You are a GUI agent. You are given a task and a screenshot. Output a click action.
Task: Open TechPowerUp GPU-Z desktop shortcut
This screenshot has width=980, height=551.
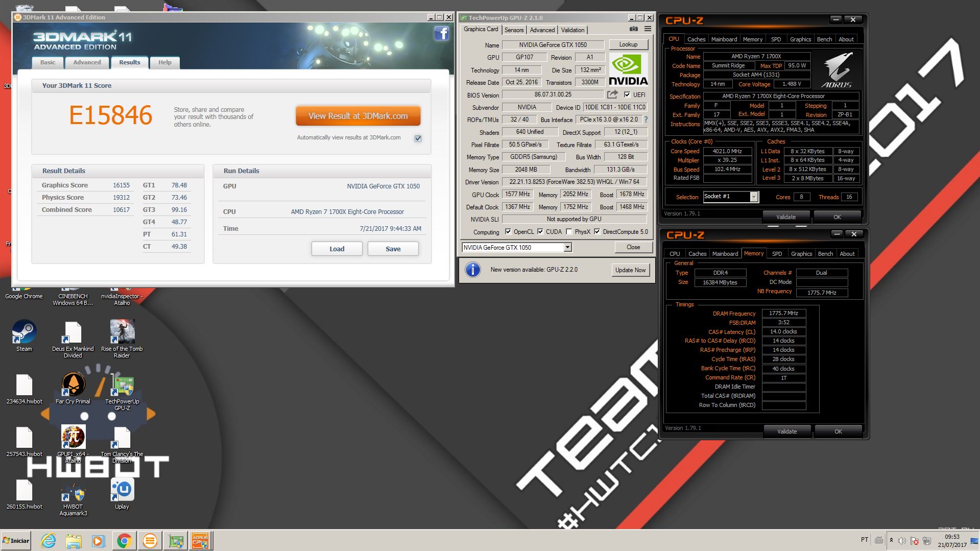[122, 393]
